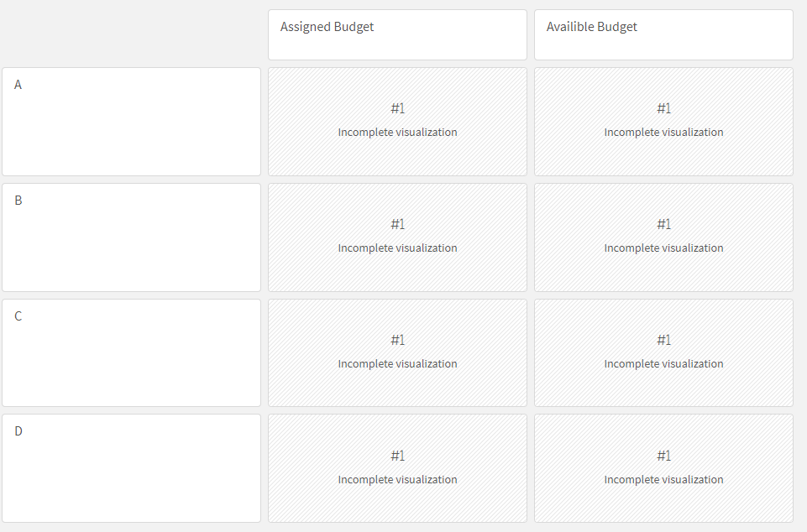
Task: Open the #1 link in row B Availible Budget
Action: click(663, 223)
